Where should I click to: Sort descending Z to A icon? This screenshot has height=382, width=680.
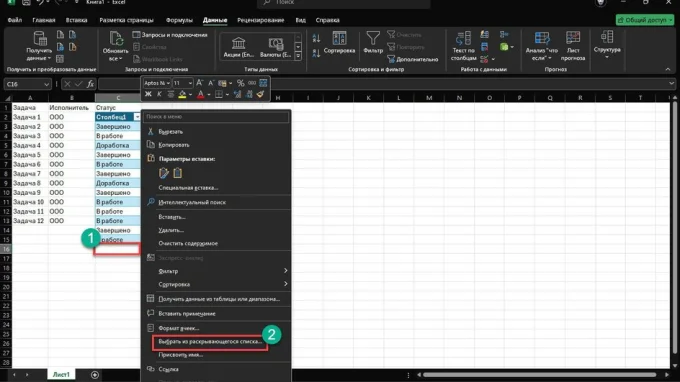[x=316, y=53]
